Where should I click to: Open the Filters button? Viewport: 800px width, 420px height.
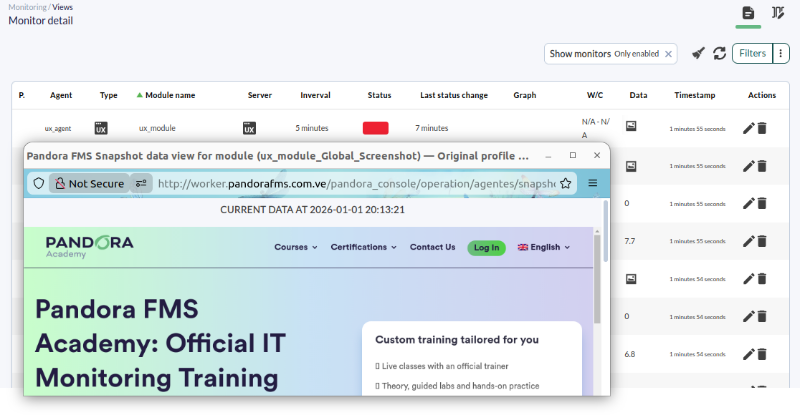753,53
